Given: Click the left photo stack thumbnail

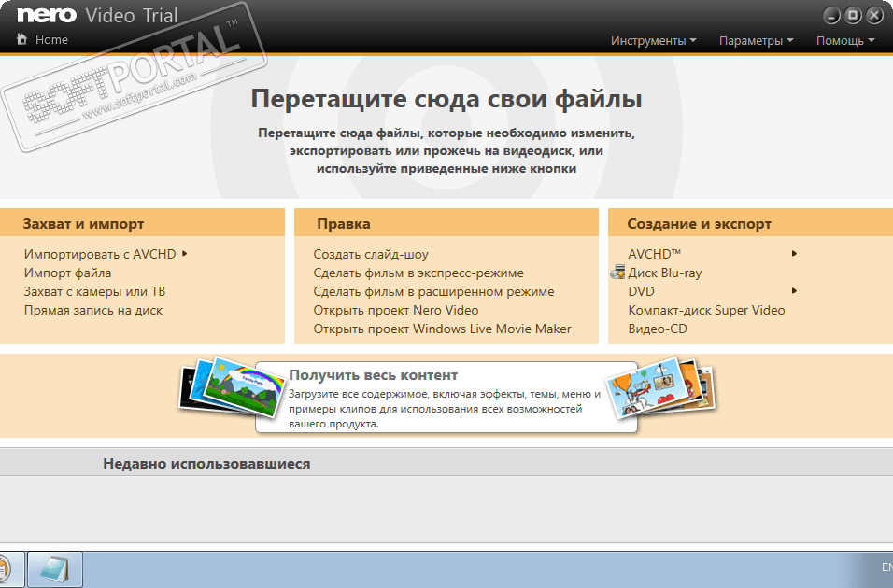Looking at the screenshot, I should tap(232, 387).
